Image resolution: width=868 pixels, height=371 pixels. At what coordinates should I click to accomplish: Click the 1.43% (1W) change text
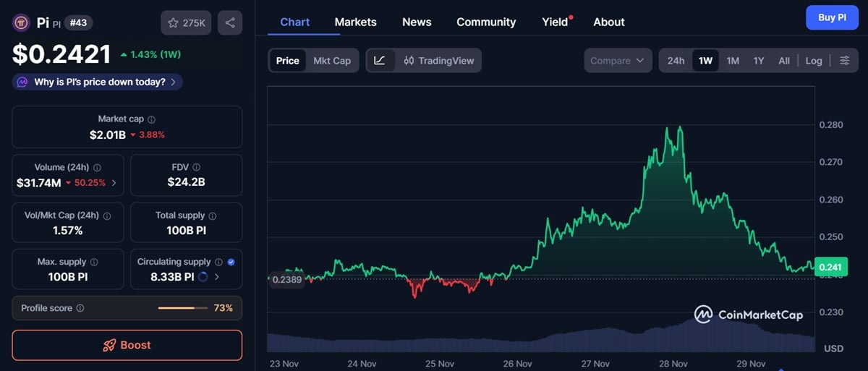pyautogui.click(x=150, y=54)
